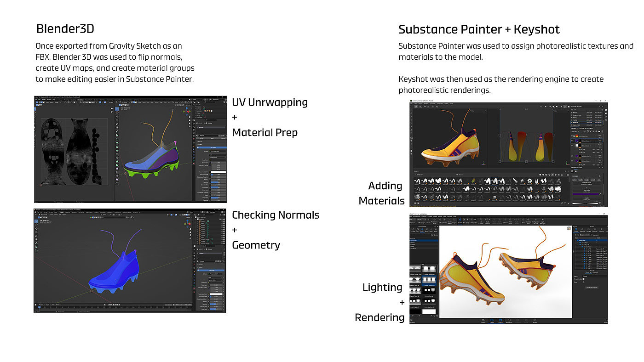Select Move tool in UV Unwrapping Blender 3D viewport
The image size is (644, 362).
coord(116,117)
